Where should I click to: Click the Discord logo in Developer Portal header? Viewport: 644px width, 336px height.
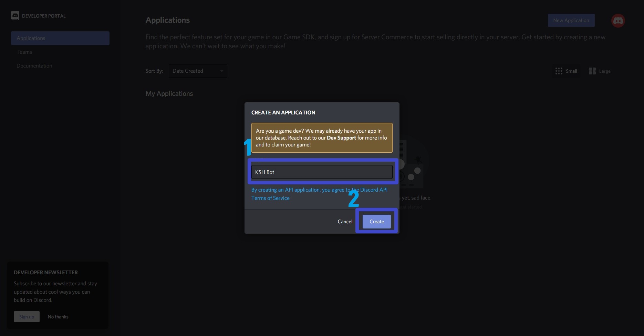[15, 16]
